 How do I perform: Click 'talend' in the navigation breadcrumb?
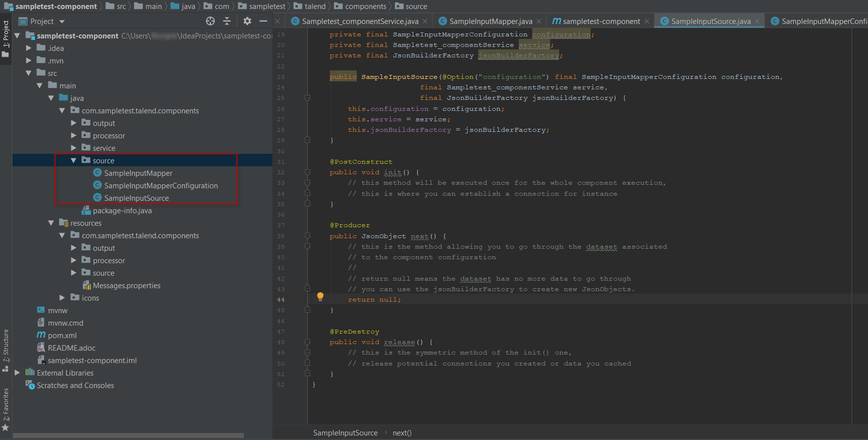coord(315,6)
